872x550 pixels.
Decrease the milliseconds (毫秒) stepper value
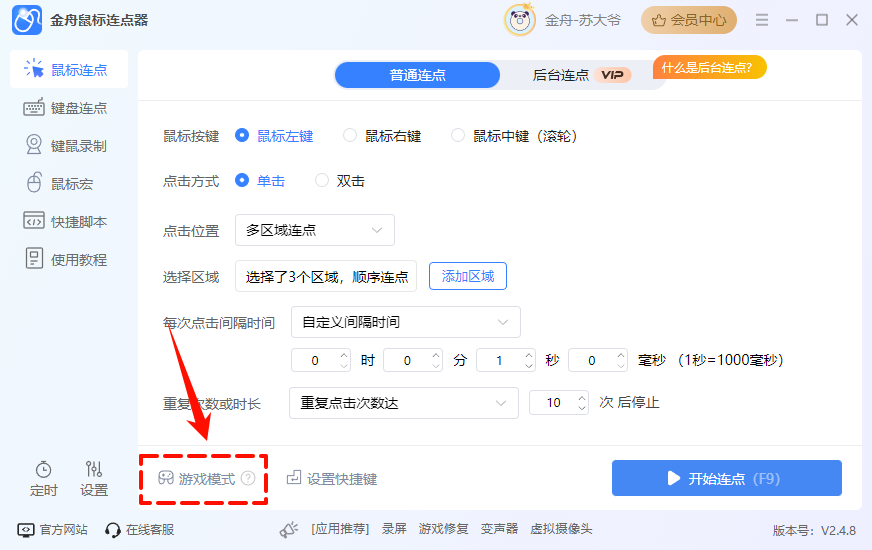pyautogui.click(x=621, y=365)
